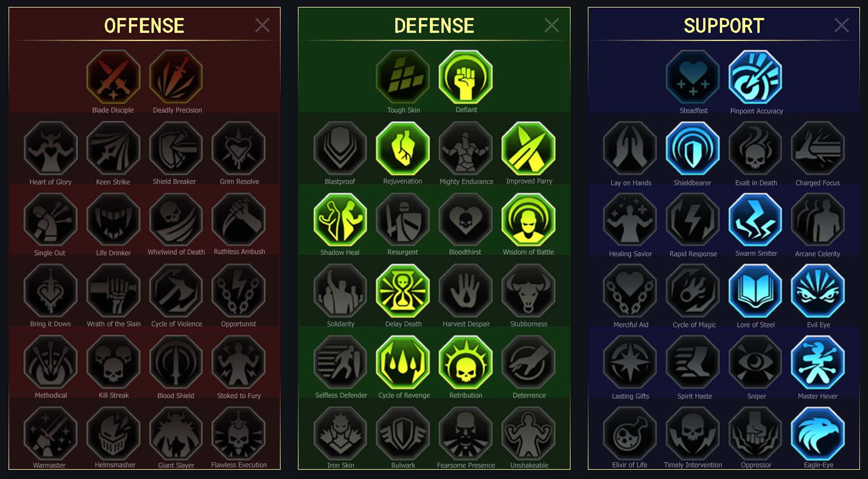Select the Lay on Hands mastery

click(630, 148)
